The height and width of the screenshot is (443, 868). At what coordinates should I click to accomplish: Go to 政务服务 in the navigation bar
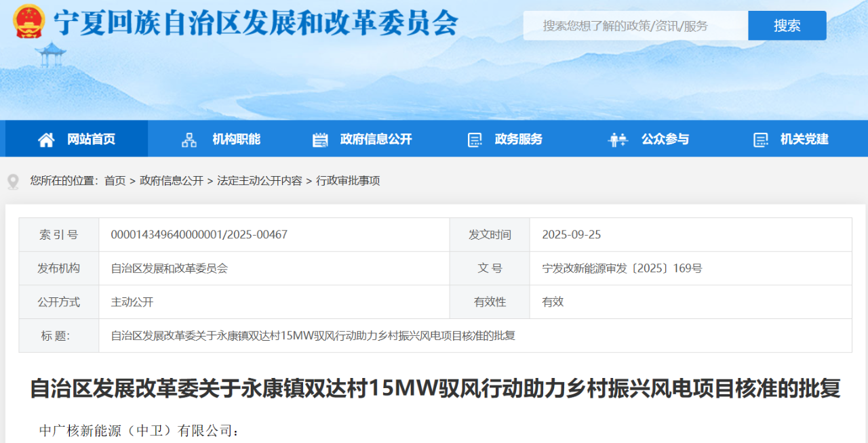click(519, 140)
